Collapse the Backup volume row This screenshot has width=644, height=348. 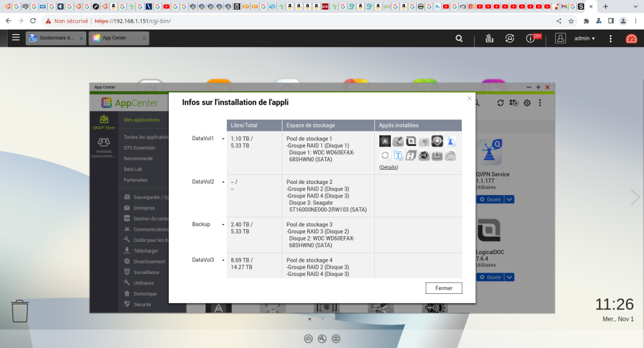[x=223, y=224]
